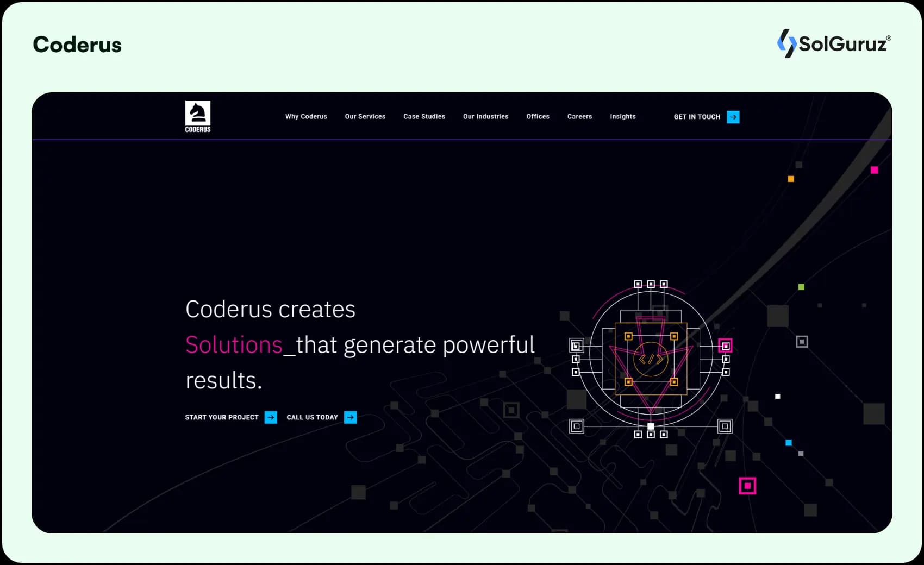Visit the Careers page
Image resolution: width=924 pixels, height=565 pixels.
click(x=579, y=117)
